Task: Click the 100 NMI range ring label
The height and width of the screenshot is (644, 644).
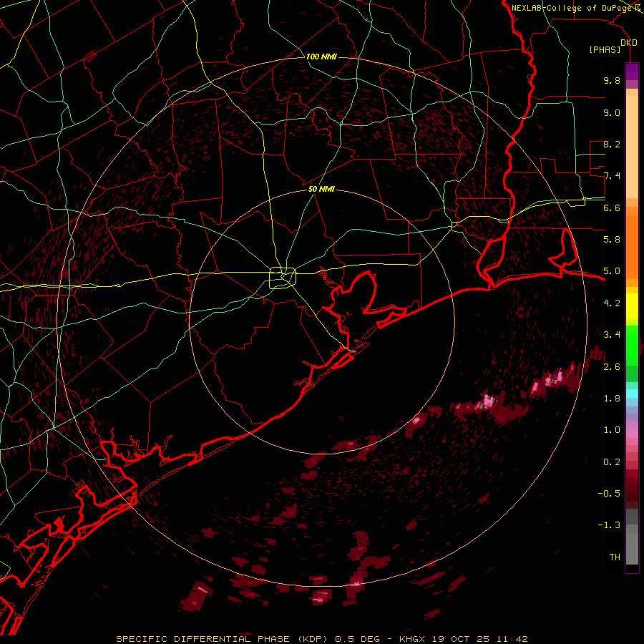Action: pos(321,57)
